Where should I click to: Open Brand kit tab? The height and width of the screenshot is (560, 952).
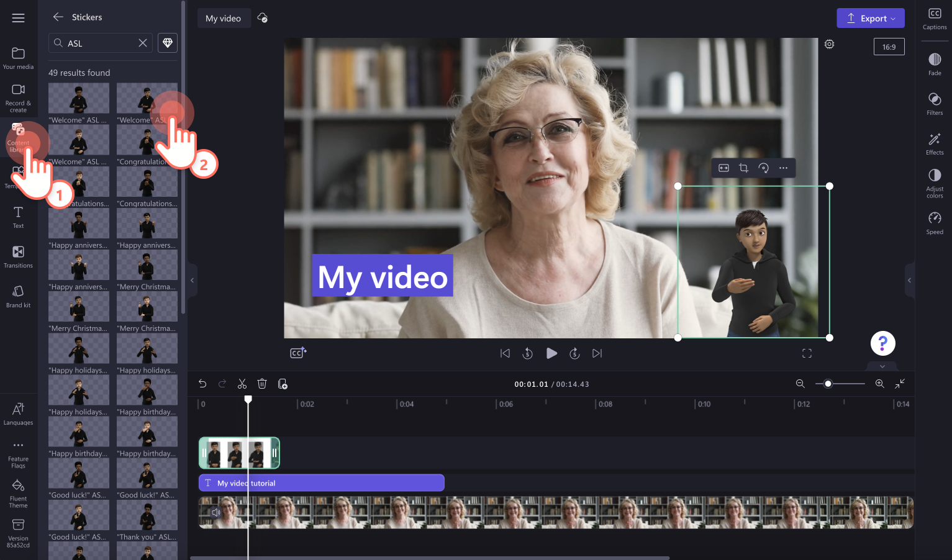[x=19, y=297]
